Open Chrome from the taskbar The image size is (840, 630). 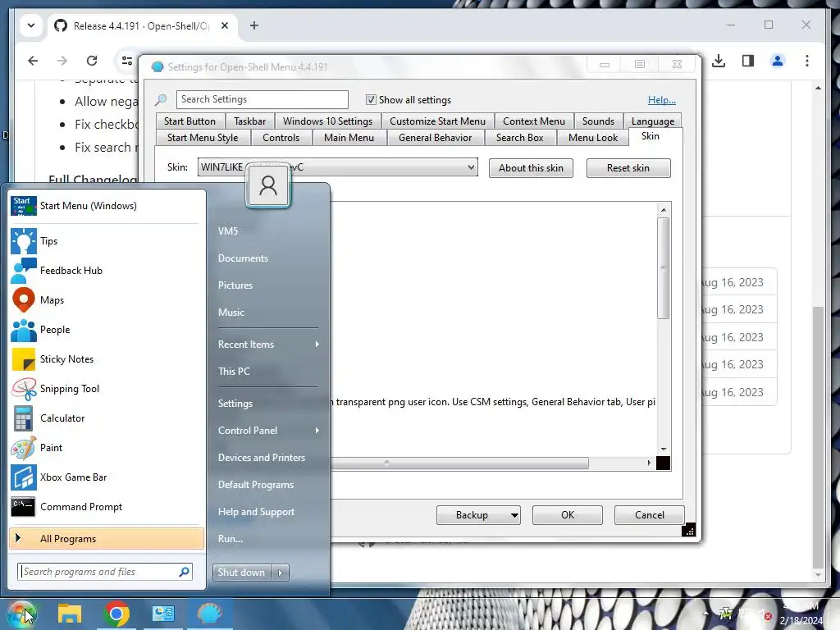(116, 614)
